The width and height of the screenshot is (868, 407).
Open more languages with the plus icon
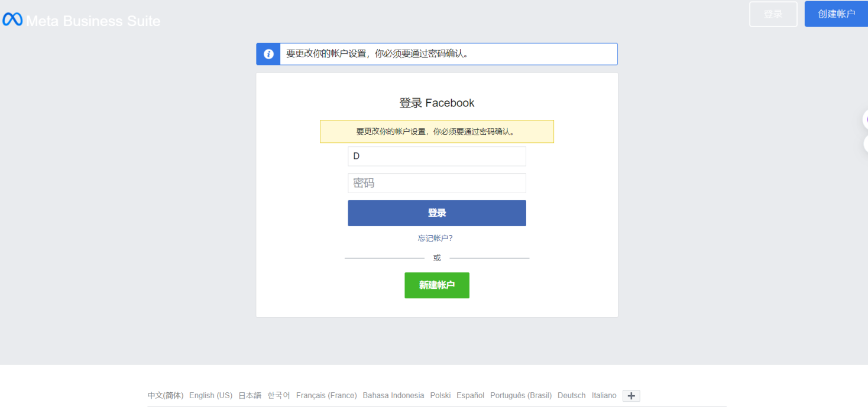coord(630,395)
